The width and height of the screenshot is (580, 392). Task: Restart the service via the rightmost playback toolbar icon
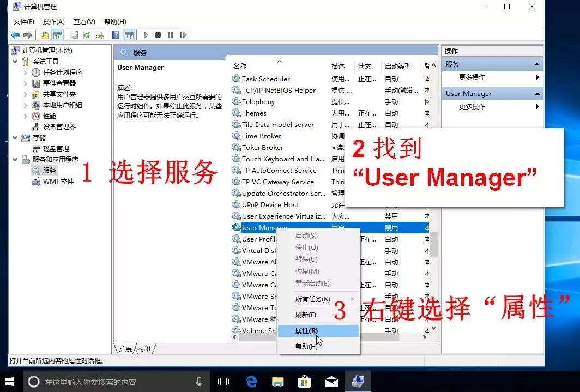(x=184, y=35)
